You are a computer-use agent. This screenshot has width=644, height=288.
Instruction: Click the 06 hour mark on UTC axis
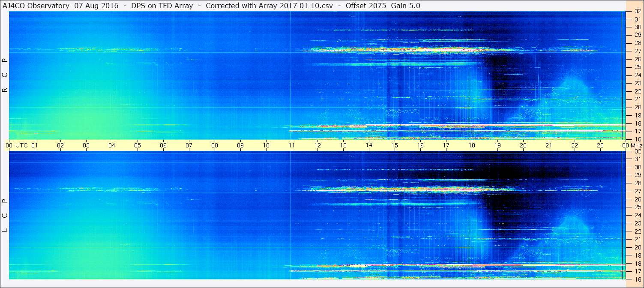(163, 145)
